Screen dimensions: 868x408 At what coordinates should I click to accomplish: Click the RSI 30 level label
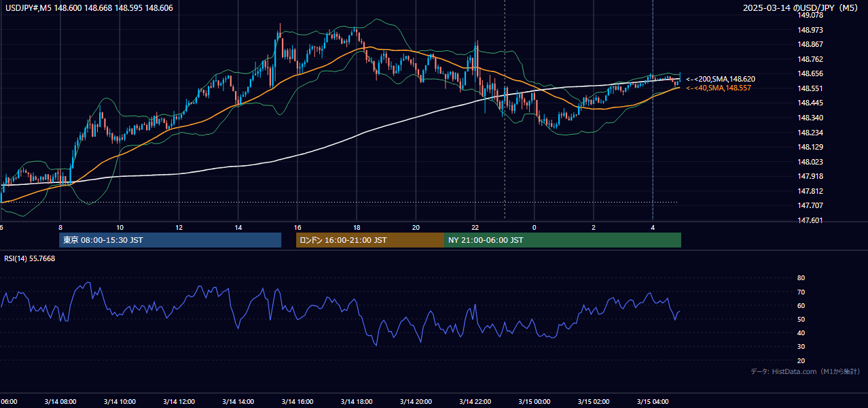click(x=801, y=347)
